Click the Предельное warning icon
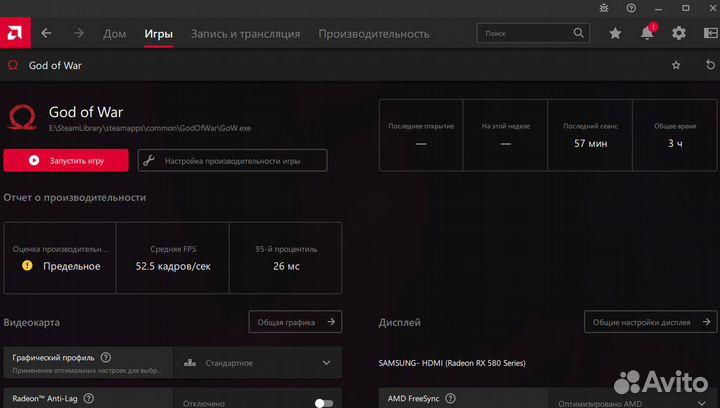This screenshot has height=408, width=720. point(27,265)
